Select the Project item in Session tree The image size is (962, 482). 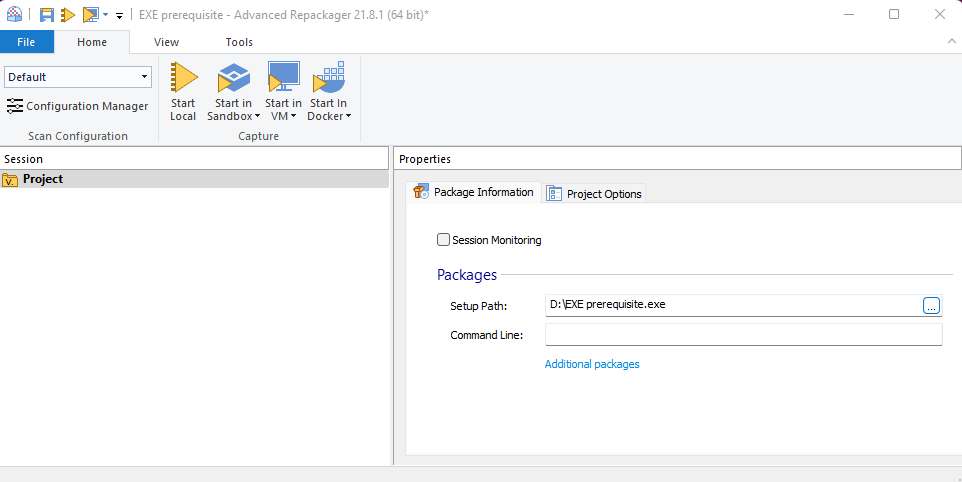[194, 179]
